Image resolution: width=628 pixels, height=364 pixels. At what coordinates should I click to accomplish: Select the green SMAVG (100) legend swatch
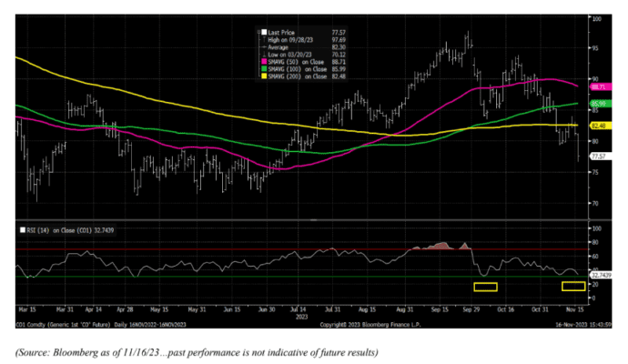tap(264, 69)
